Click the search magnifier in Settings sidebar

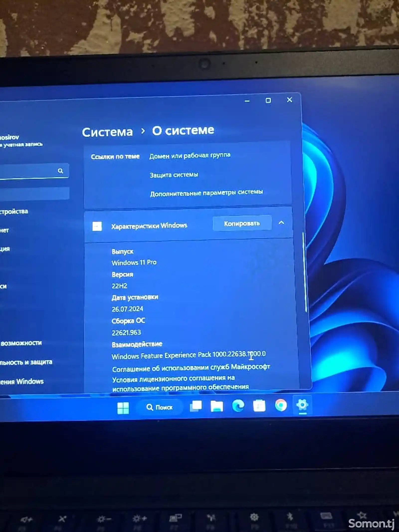tap(60, 171)
